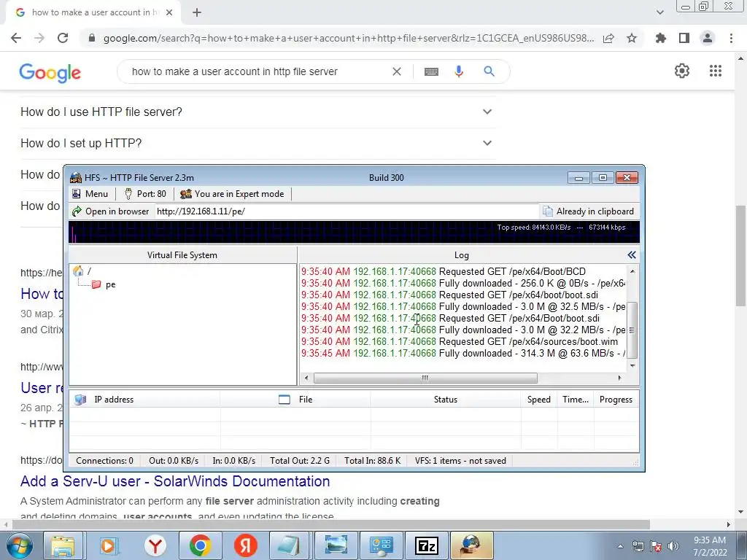Select the root '/' home node in Virtual File System
The height and width of the screenshot is (560, 747).
coord(82,271)
